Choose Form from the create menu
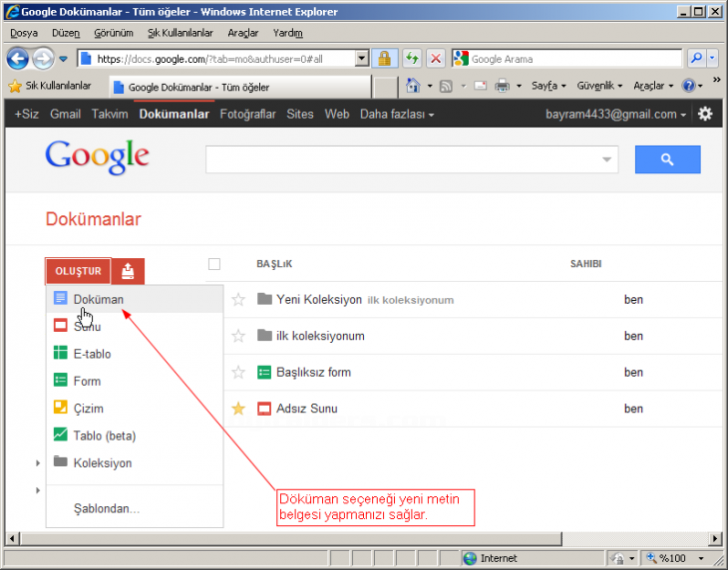 tap(135, 382)
